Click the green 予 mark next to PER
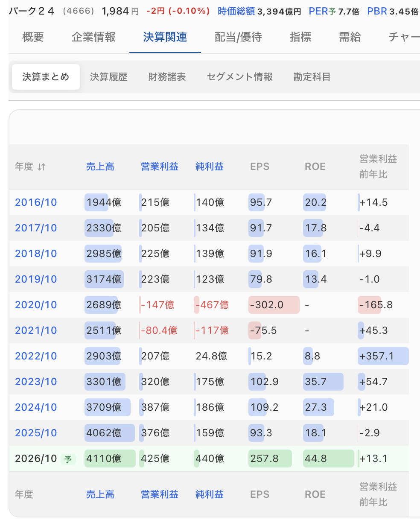Image resolution: width=420 pixels, height=520 pixels. click(332, 12)
